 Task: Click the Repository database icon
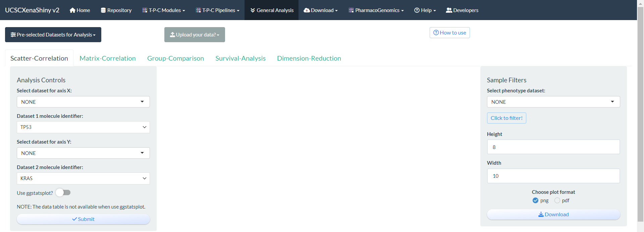(103, 10)
